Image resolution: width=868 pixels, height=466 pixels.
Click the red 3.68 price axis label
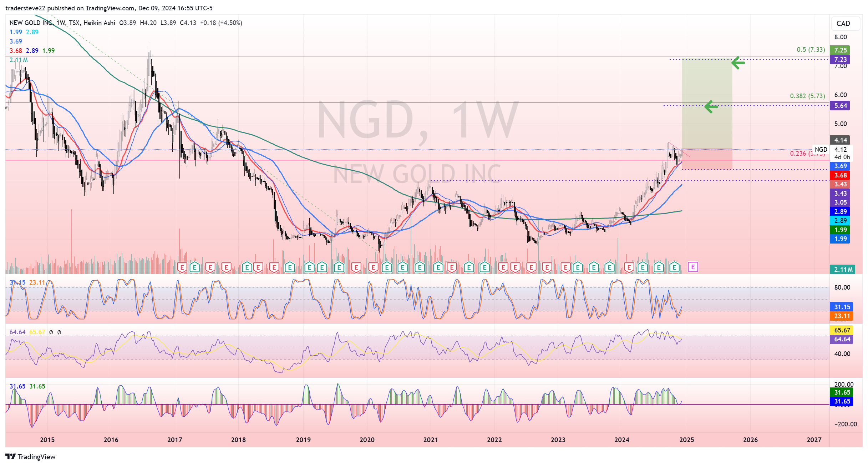pyautogui.click(x=840, y=175)
